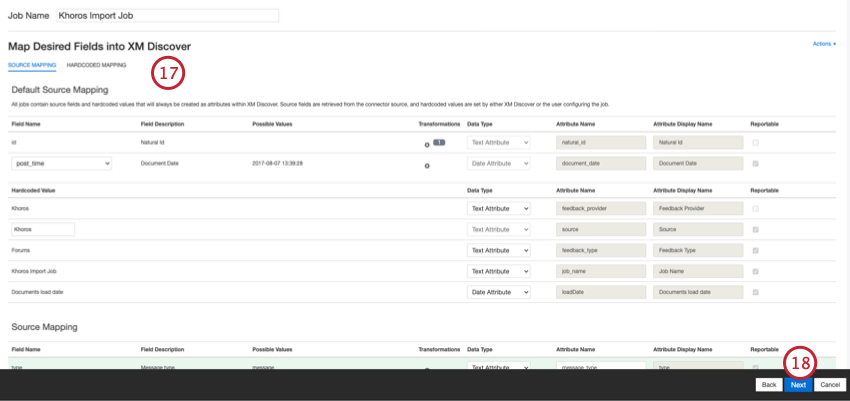The image size is (850, 401).
Task: Click the Feedback Type display name field
Action: (x=698, y=250)
